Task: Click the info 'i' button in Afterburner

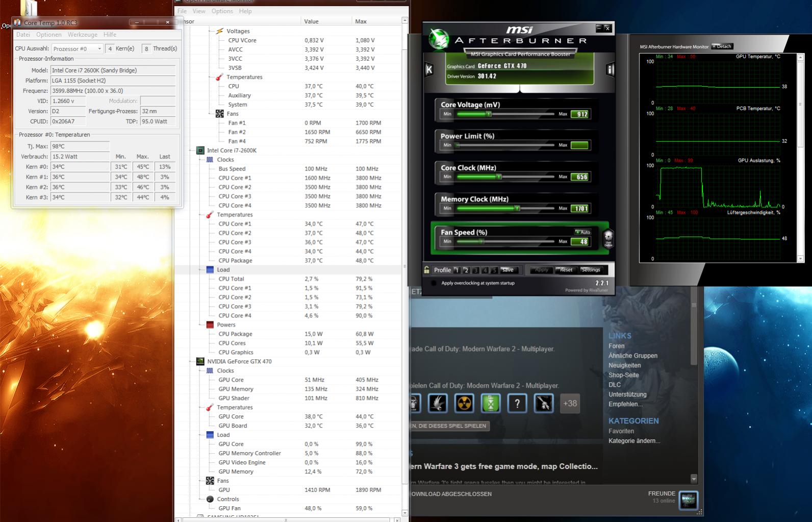Action: click(610, 69)
